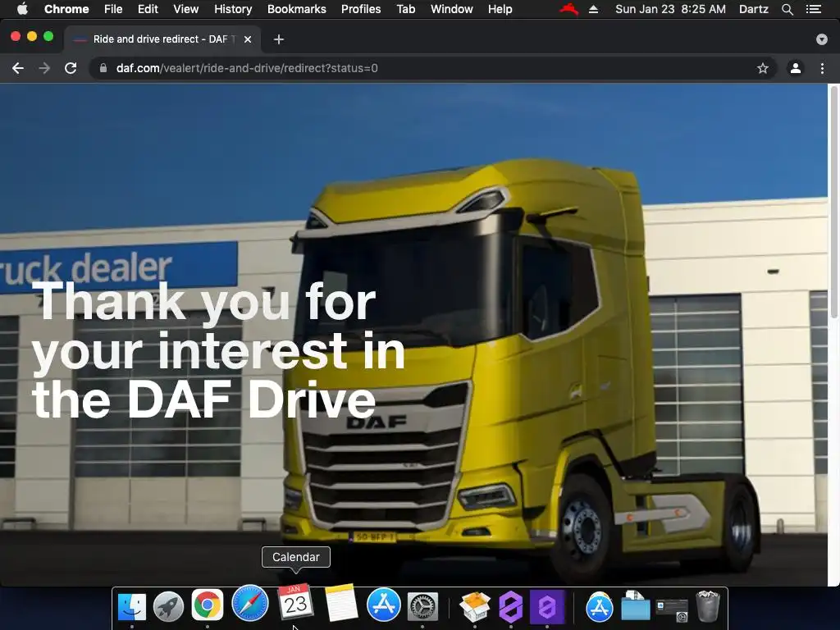Open the History menu
Screen dimensions: 840x630
point(233,9)
